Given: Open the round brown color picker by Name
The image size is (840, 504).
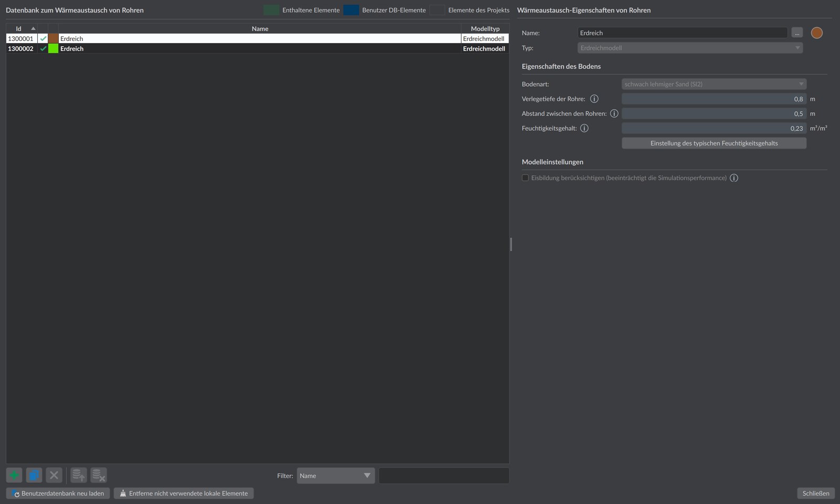Looking at the screenshot, I should coord(817,33).
